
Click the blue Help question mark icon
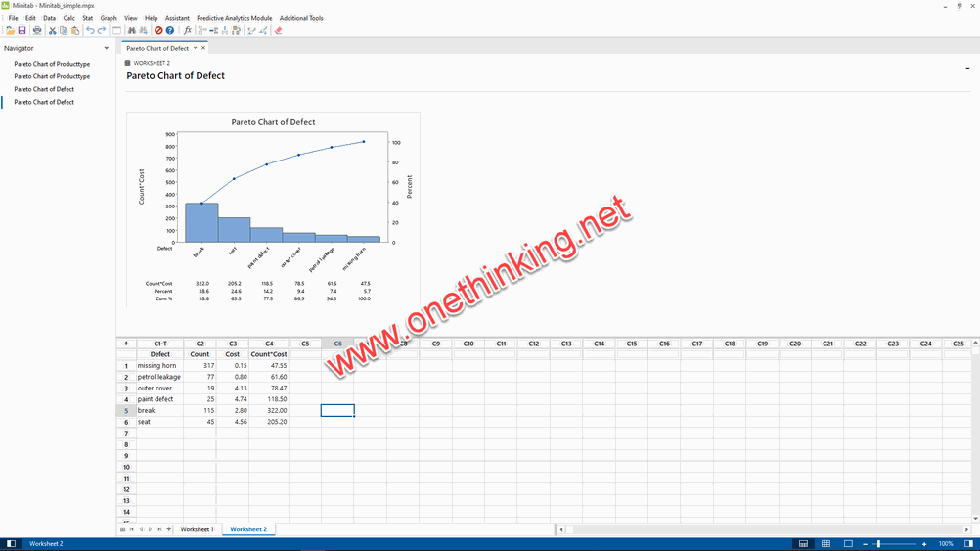coord(170,31)
